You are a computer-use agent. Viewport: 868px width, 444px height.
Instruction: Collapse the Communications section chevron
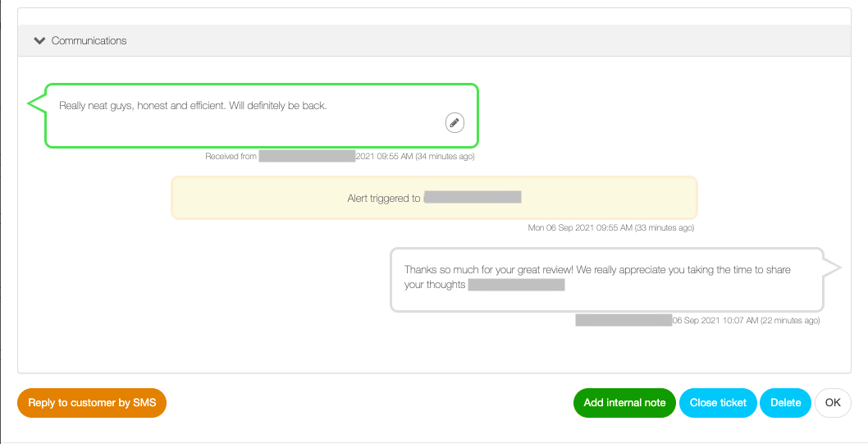pyautogui.click(x=39, y=40)
